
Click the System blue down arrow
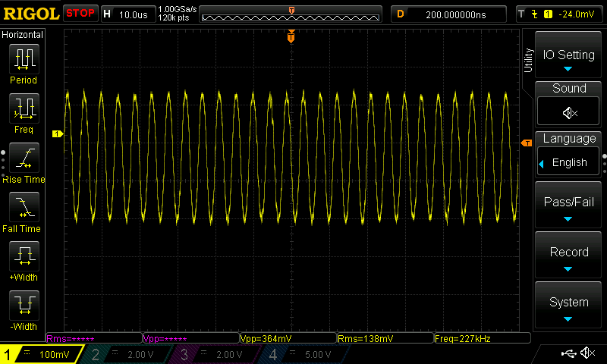[568, 319]
